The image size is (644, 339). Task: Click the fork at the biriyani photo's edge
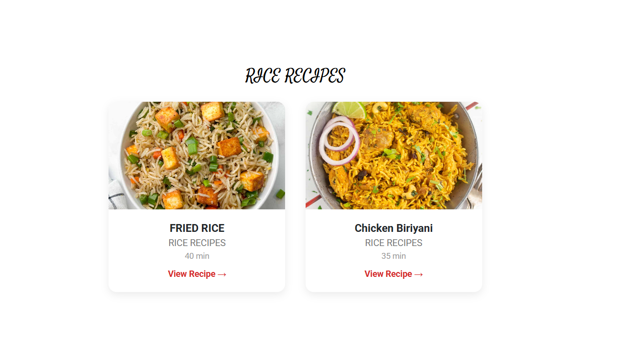pyautogui.click(x=475, y=187)
